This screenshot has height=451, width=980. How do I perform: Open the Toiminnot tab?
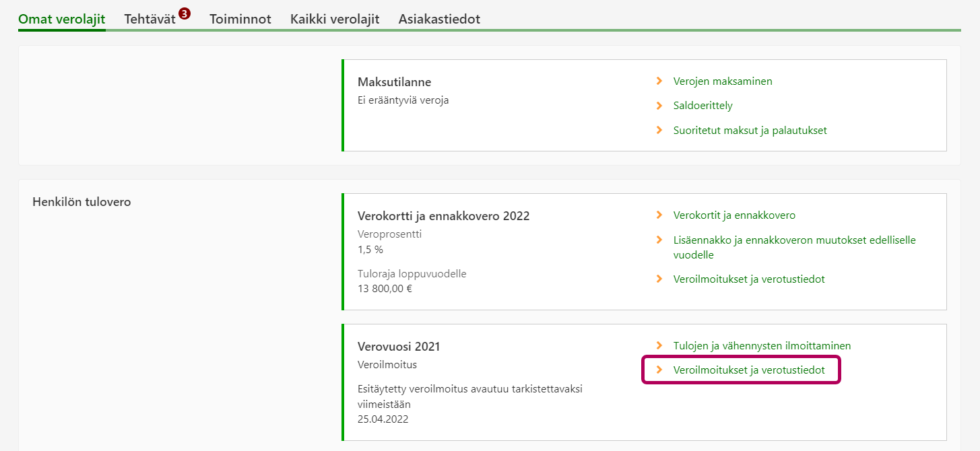pos(240,20)
